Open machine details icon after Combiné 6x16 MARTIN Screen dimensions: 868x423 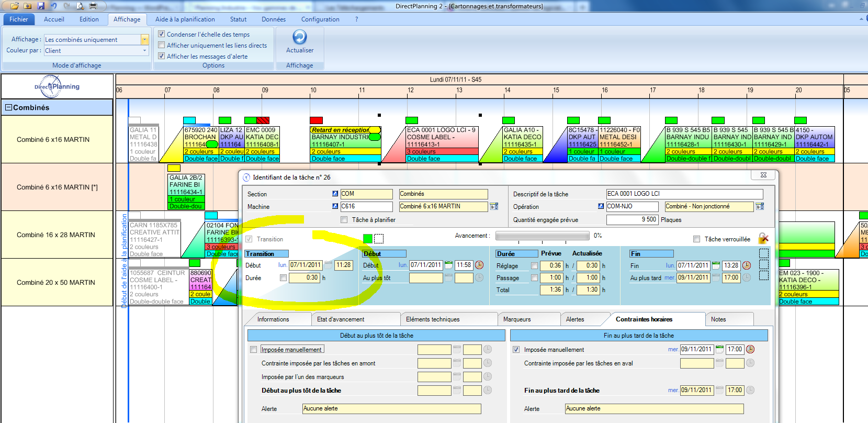(x=494, y=207)
